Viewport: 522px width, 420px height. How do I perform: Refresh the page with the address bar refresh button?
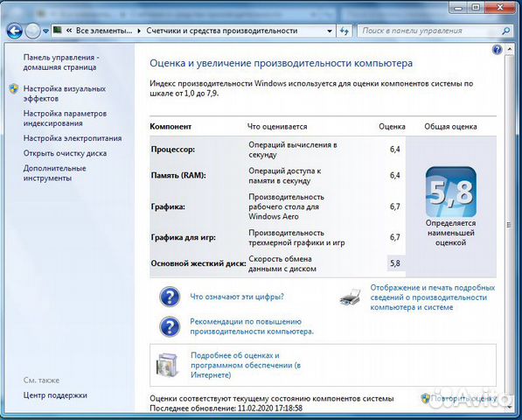[345, 31]
